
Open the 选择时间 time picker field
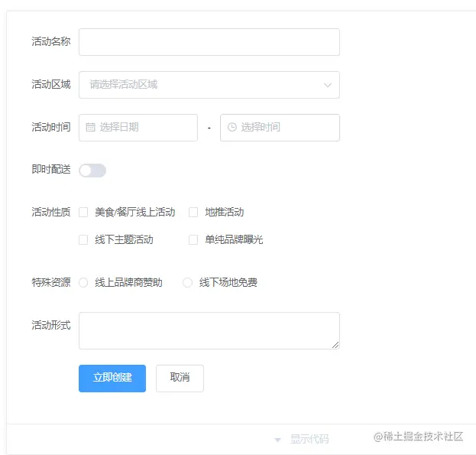280,128
